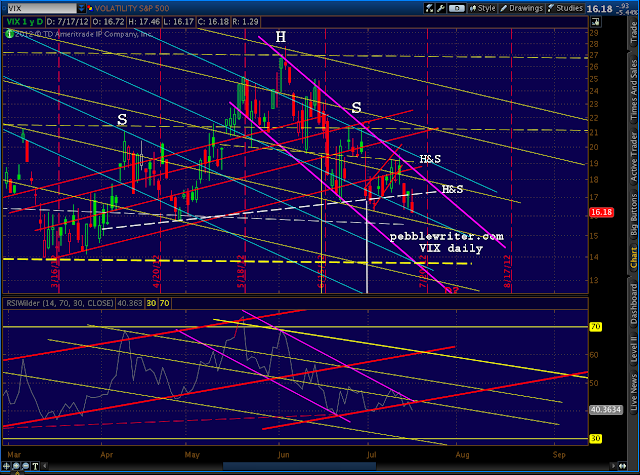Click the yellow 30 level marker on RSI axis
This screenshot has width=640, height=475.
coord(596,439)
